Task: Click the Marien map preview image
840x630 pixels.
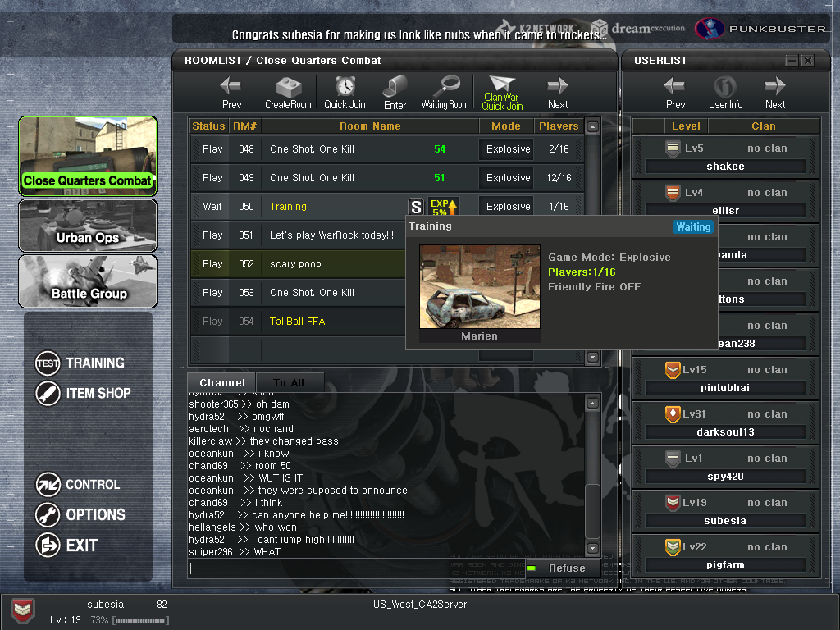Action: [479, 286]
